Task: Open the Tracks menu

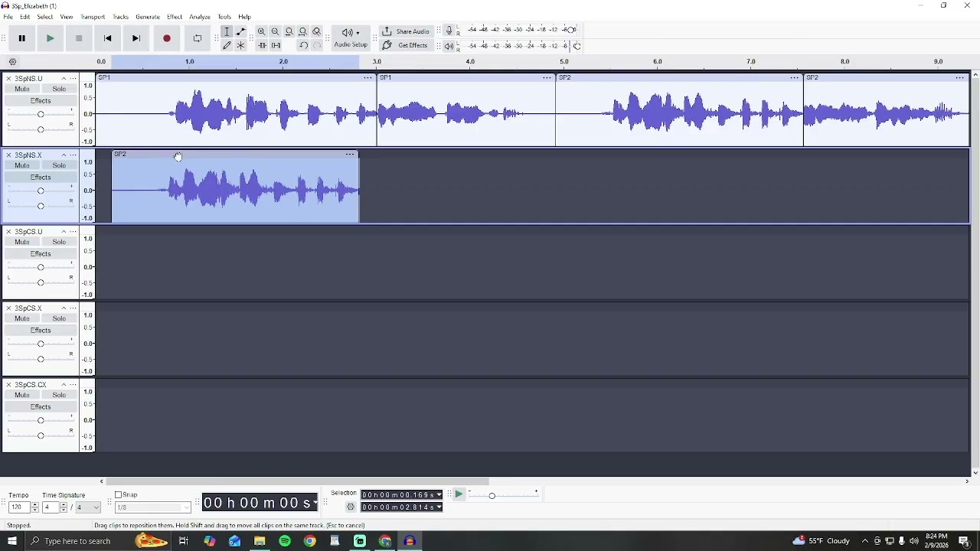Action: click(x=121, y=17)
